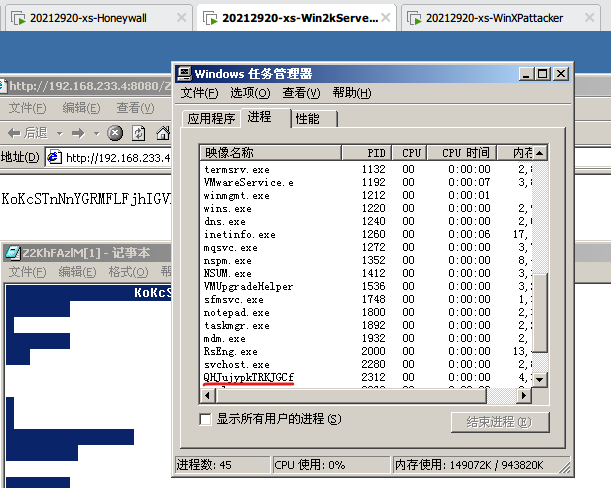This screenshot has height=488, width=611.
Task: Click the process list scroll up arrow
Action: pos(540,153)
